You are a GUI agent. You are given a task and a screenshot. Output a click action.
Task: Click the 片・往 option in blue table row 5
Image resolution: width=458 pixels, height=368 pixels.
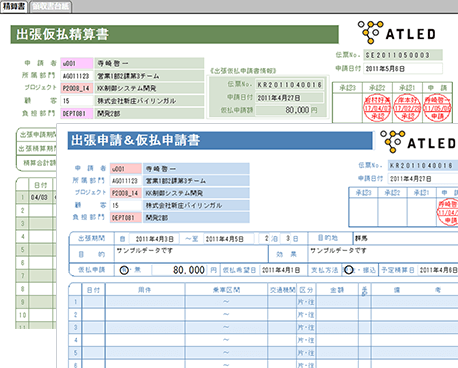(x=306, y=353)
